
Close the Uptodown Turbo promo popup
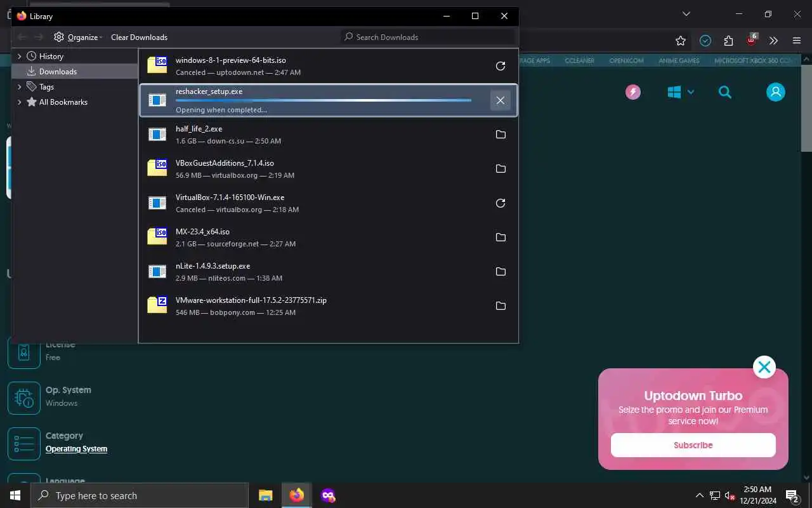coord(764,367)
